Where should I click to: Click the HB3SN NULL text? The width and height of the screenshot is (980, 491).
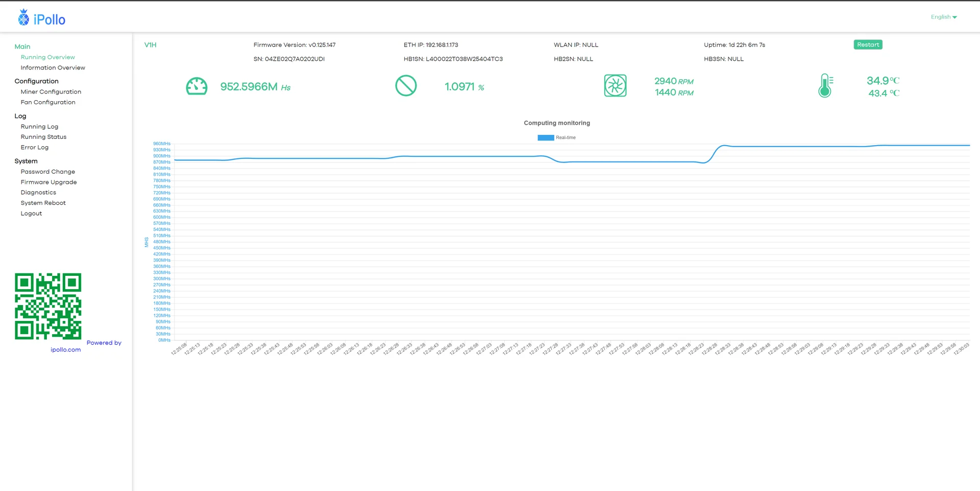tap(724, 59)
